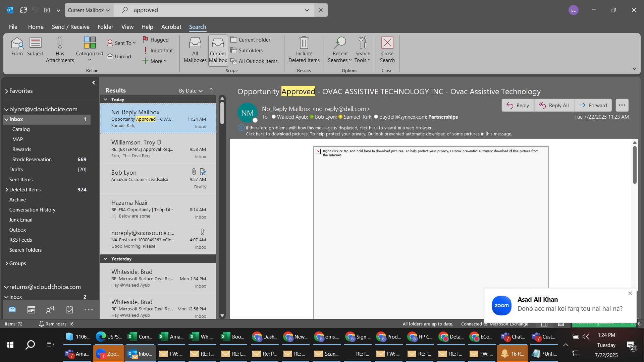Screen dimensions: 644x362
Task: Expand More search refinements
Action: pos(154,61)
